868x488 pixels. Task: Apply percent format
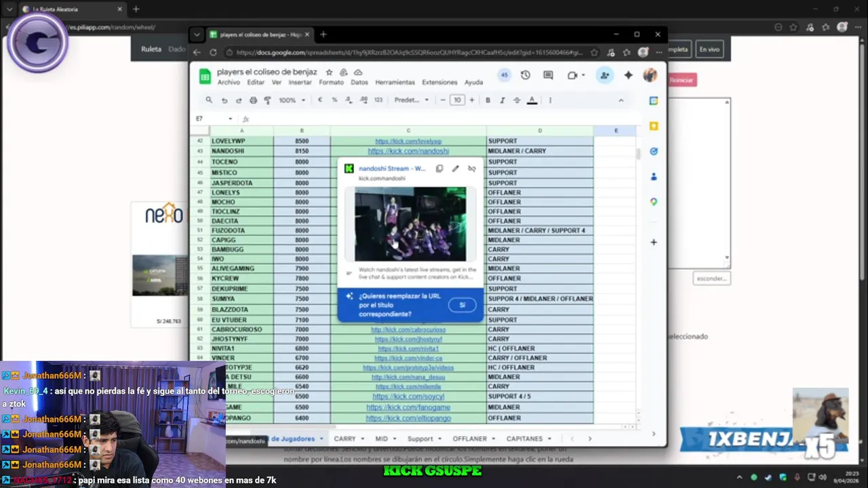[334, 100]
